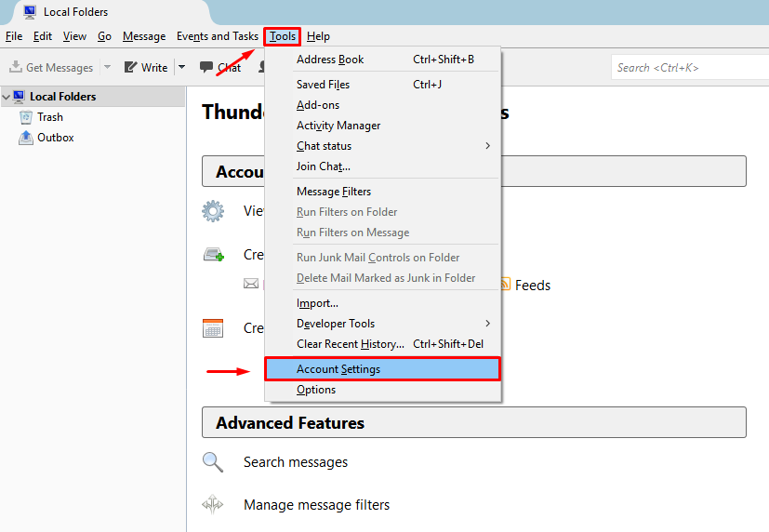Click the Manage message filters icon
The image size is (769, 532).
click(x=213, y=504)
